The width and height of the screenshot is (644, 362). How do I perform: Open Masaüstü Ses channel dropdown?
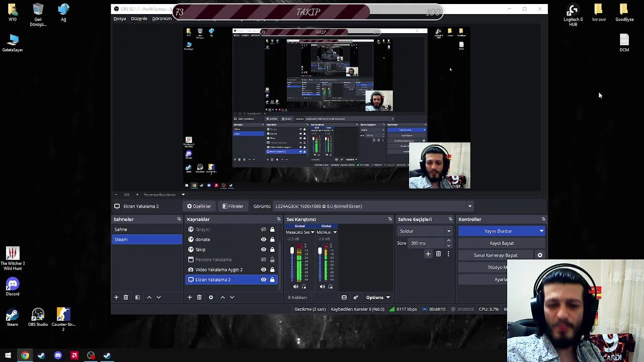[x=312, y=232]
